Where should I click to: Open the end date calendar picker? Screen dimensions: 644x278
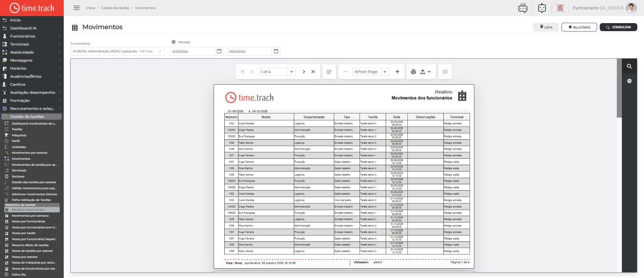click(276, 51)
